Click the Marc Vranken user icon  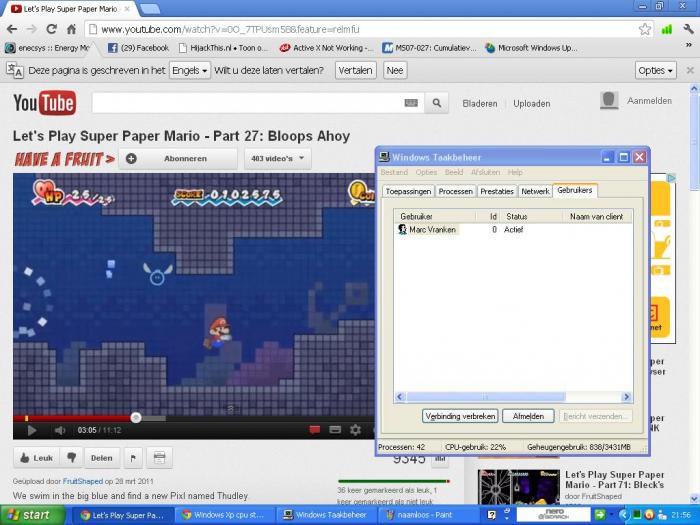coord(402,229)
